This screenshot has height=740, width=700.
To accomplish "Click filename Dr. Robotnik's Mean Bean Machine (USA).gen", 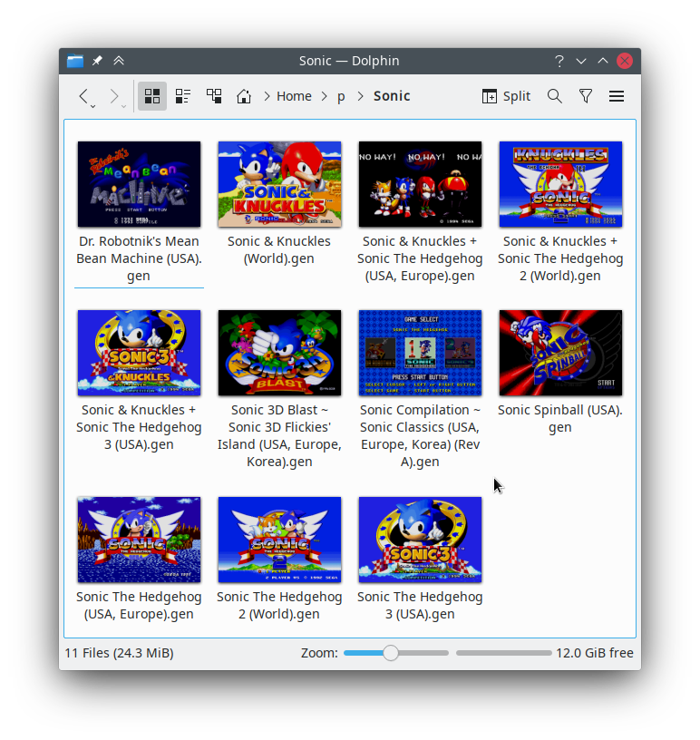I will tap(139, 258).
